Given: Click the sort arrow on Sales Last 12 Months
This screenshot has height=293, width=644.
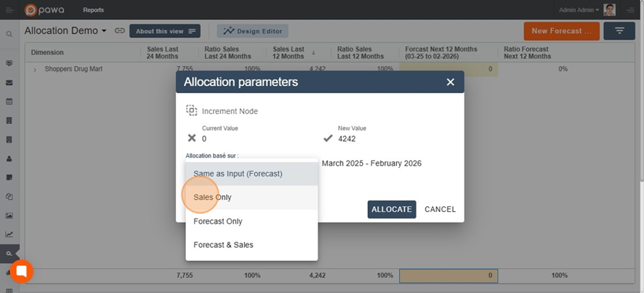Looking at the screenshot, I should [313, 52].
